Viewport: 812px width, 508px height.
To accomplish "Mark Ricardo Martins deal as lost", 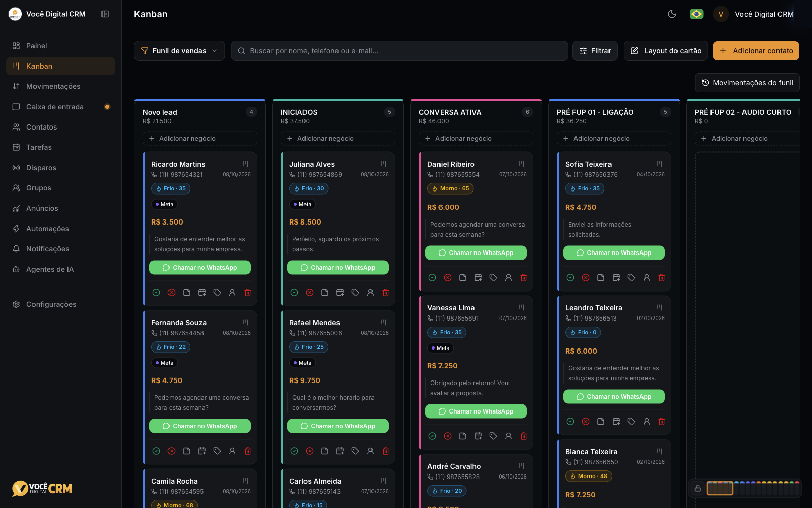I will click(x=172, y=293).
